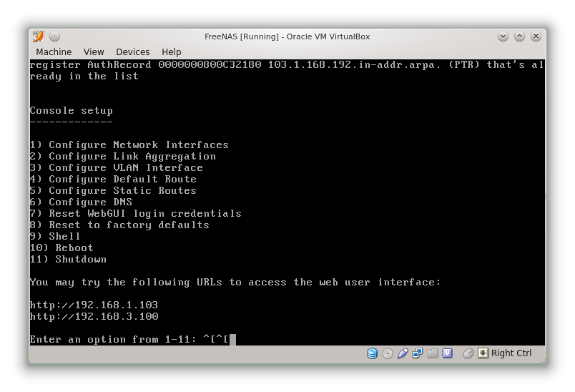Click the hard disk activity icon

(x=372, y=353)
